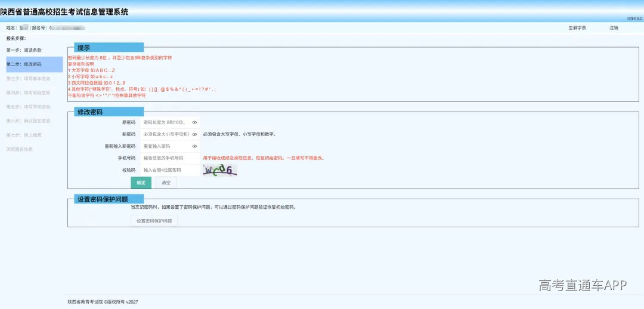Show the 原密码 password with eye icon

point(194,122)
